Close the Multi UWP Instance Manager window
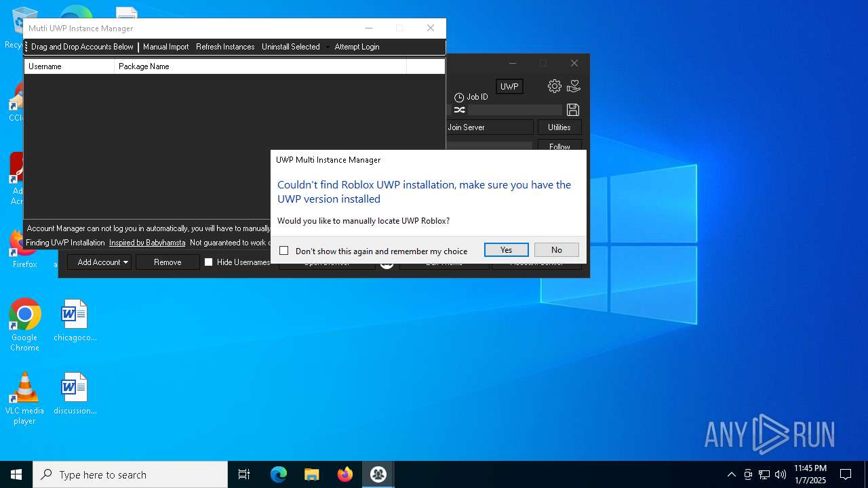The height and width of the screenshot is (488, 868). pyautogui.click(x=431, y=28)
